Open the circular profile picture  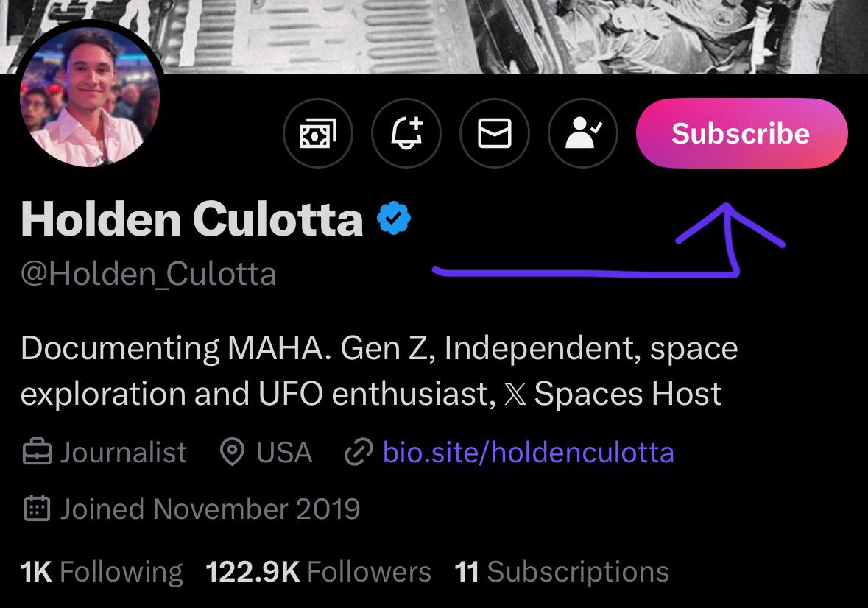click(x=90, y=99)
